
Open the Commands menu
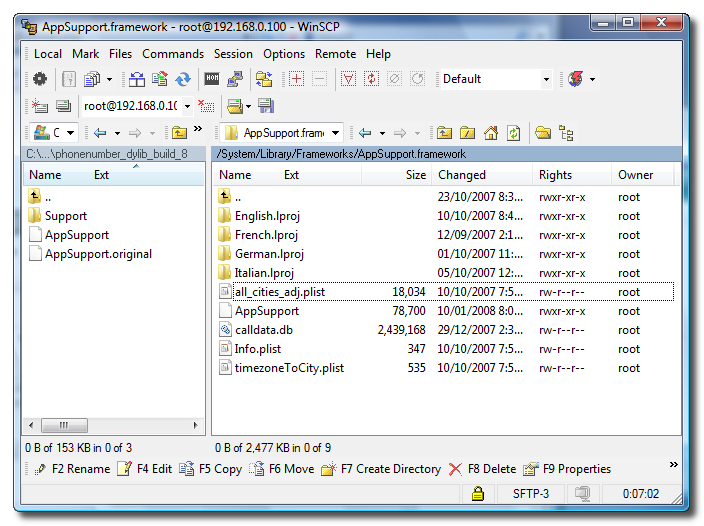tap(173, 54)
